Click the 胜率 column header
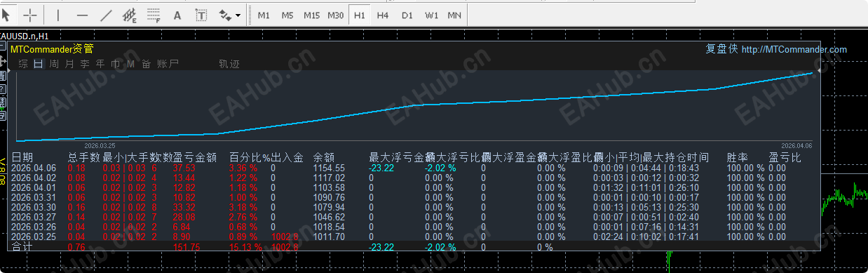This screenshot has width=868, height=273. tap(737, 157)
